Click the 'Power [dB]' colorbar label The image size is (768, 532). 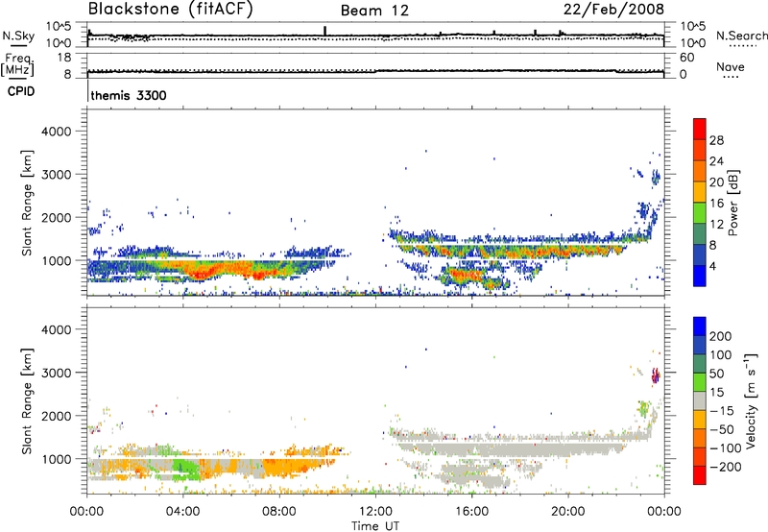733,203
